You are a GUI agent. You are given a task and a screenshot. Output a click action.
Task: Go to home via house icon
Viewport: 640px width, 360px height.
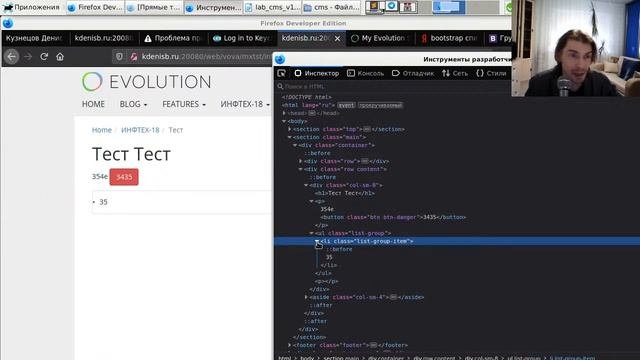60,56
